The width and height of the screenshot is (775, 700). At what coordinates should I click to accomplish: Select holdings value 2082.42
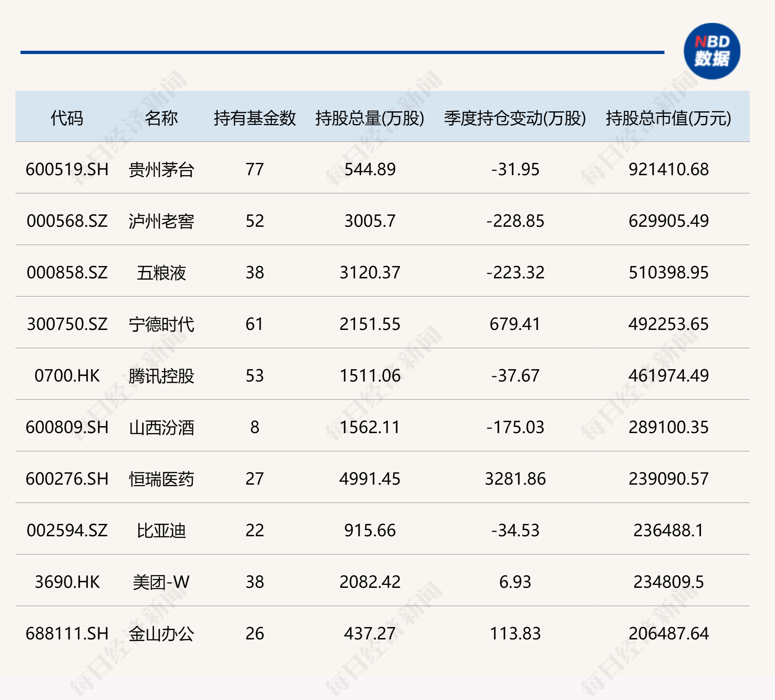pos(369,582)
